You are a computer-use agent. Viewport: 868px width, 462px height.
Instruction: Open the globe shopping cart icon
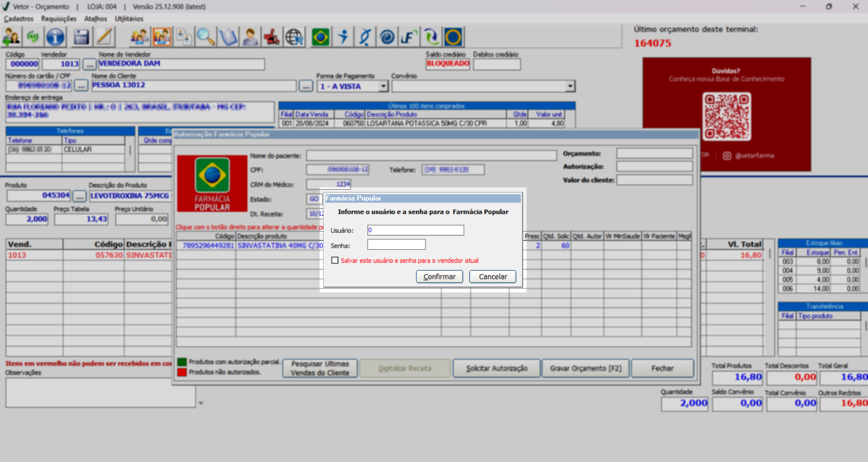pyautogui.click(x=294, y=37)
